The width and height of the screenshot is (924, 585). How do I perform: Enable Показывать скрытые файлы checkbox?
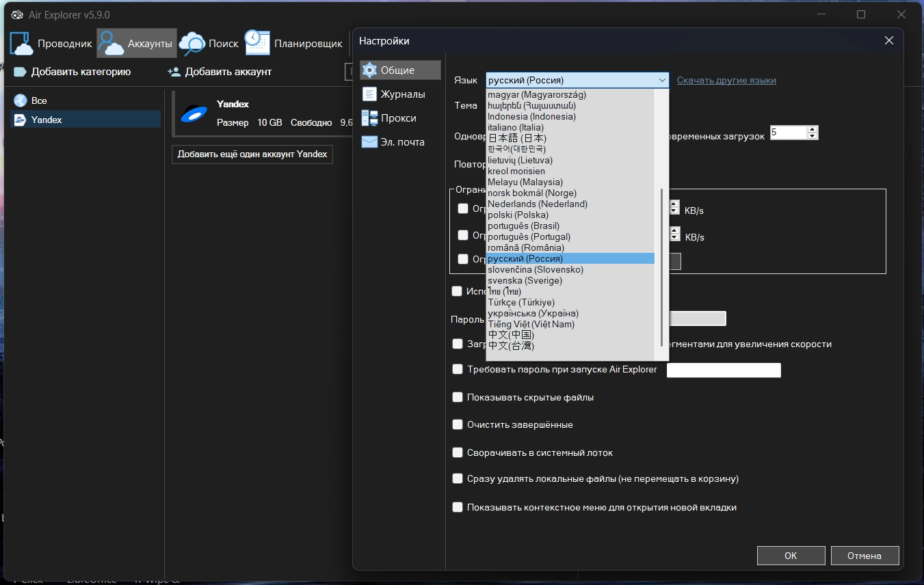point(458,397)
